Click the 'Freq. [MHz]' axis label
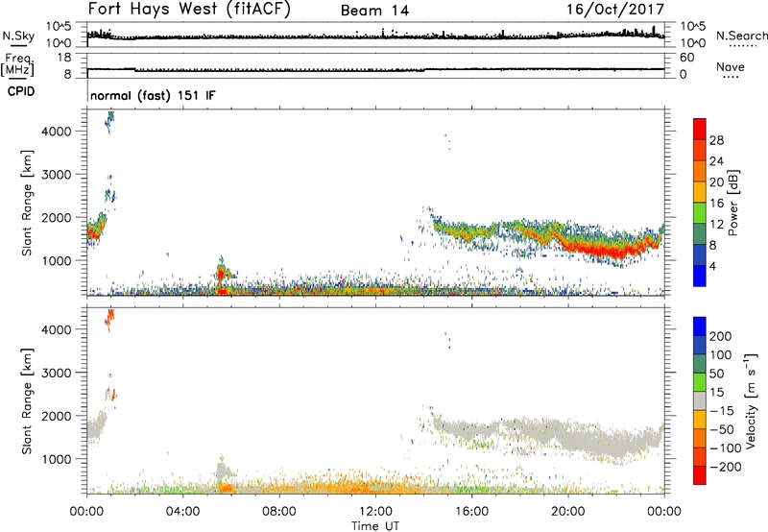768x532 pixels. [17, 65]
